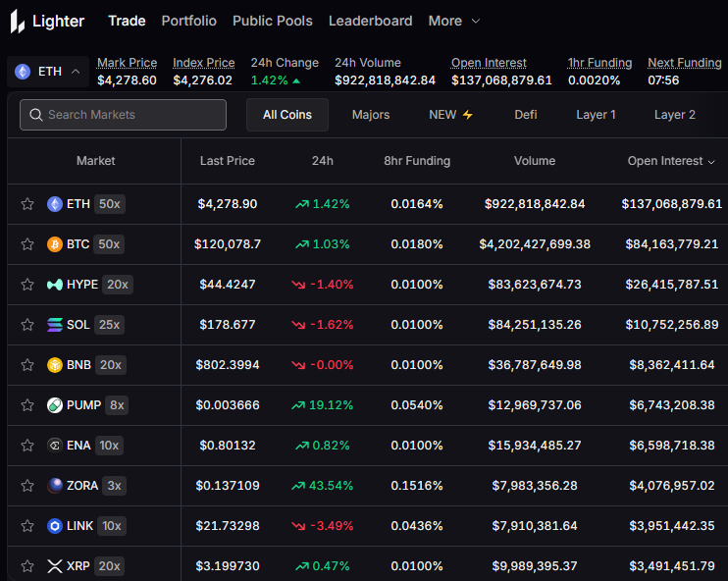
Task: Open the Leaderboard page
Action: coord(371,21)
